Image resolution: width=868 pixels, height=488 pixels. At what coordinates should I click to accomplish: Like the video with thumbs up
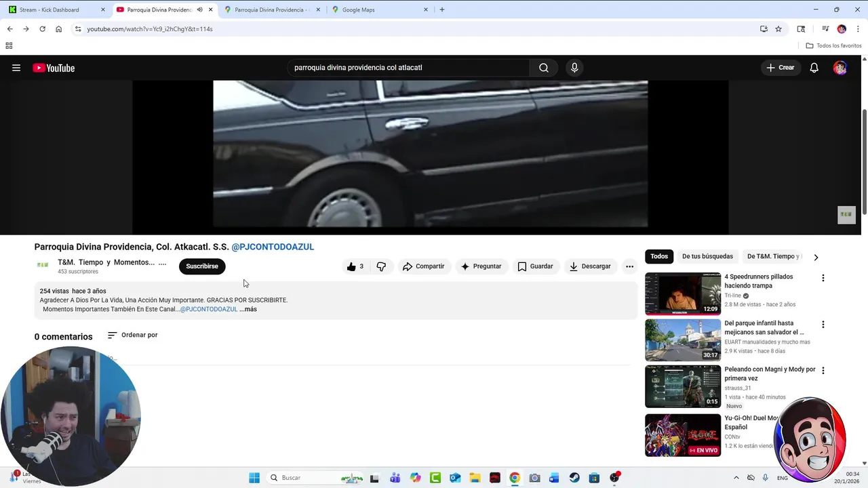point(355,266)
